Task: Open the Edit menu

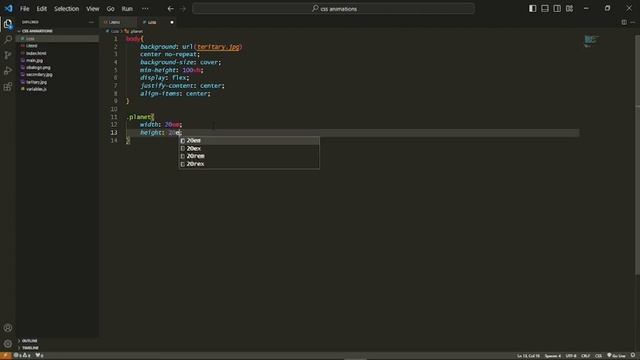Action: [42, 9]
